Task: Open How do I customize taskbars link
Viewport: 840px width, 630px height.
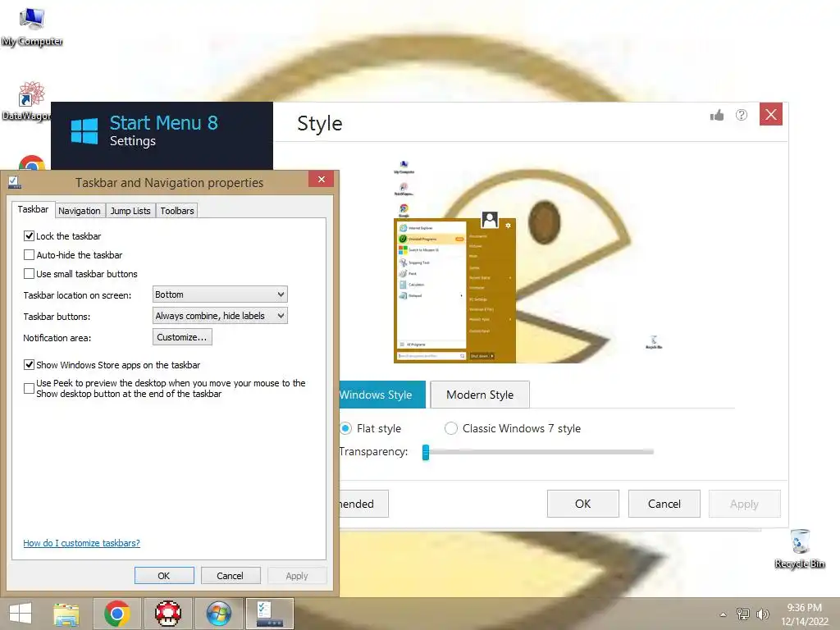Action: coord(81,543)
